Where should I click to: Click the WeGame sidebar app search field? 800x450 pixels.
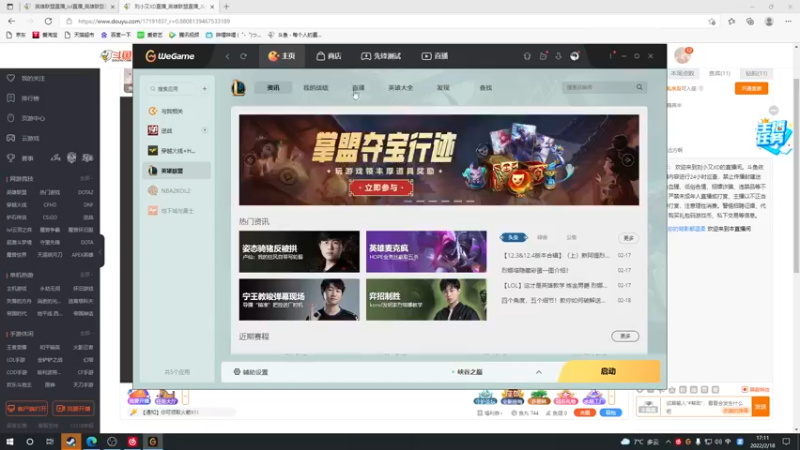(171, 89)
